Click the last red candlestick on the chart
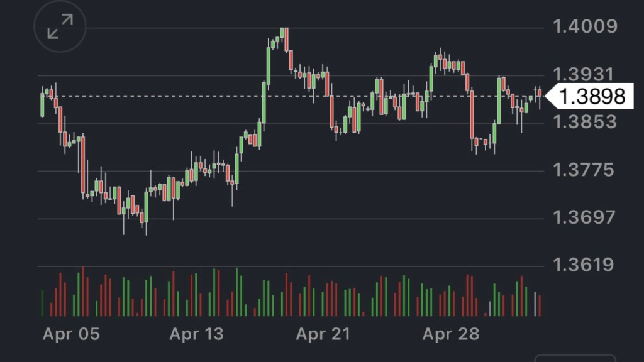The image size is (644, 362). coord(539,94)
